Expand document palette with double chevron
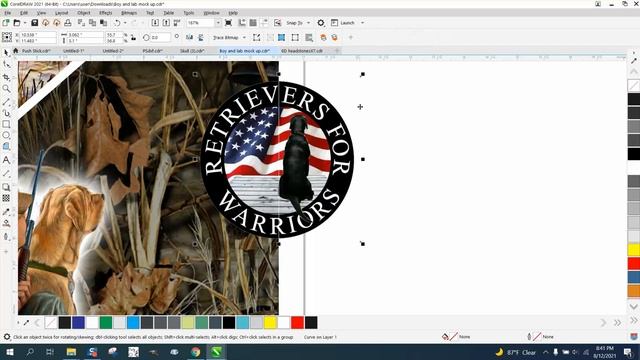 617,323
